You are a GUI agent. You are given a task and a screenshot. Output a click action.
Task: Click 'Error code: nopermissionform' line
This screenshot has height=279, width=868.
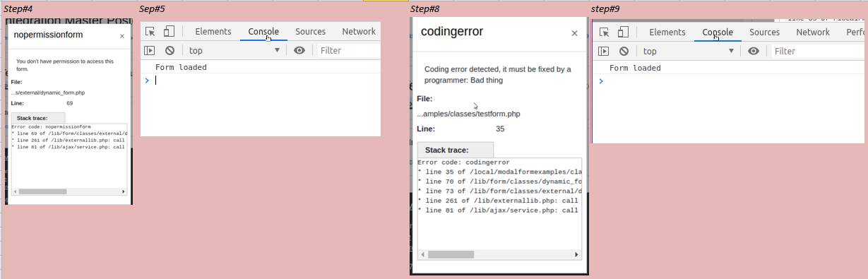coord(51,127)
